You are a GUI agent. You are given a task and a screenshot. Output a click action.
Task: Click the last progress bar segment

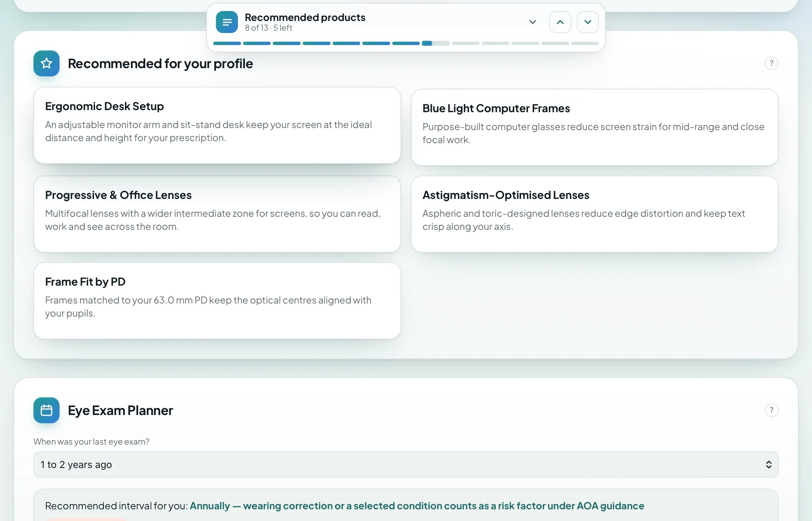coord(585,43)
